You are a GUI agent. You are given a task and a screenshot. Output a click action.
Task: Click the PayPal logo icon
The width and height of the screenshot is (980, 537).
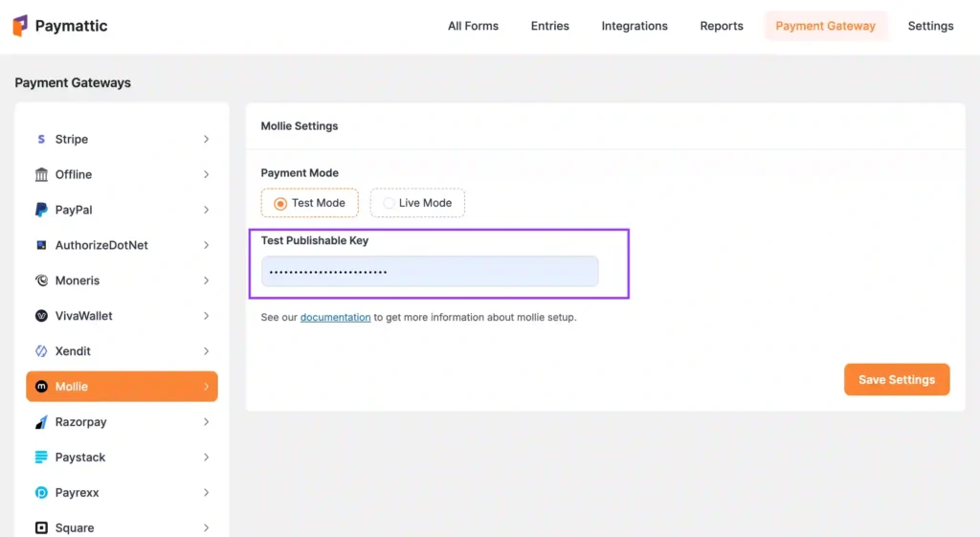pyautogui.click(x=41, y=210)
